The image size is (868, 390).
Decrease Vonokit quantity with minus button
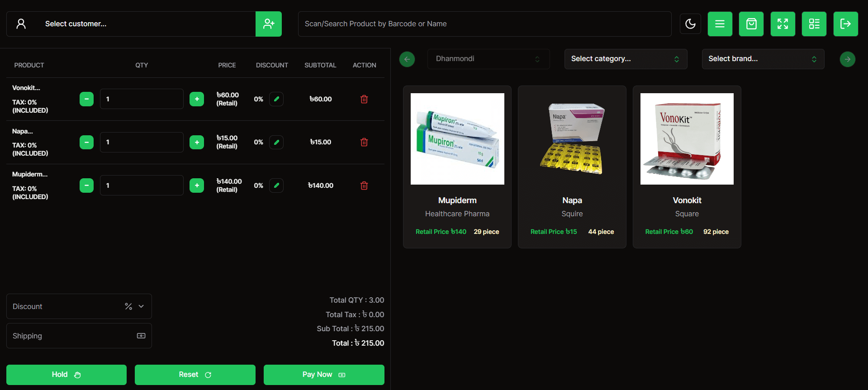click(86, 99)
